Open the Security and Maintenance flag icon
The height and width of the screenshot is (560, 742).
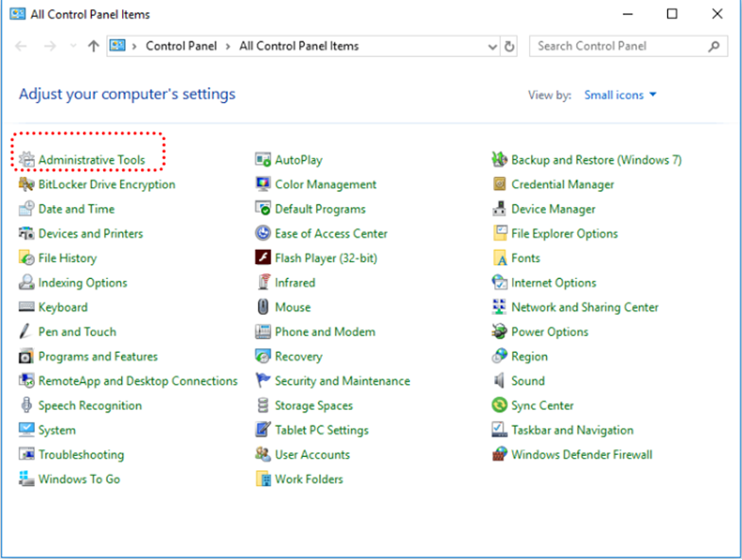click(263, 381)
